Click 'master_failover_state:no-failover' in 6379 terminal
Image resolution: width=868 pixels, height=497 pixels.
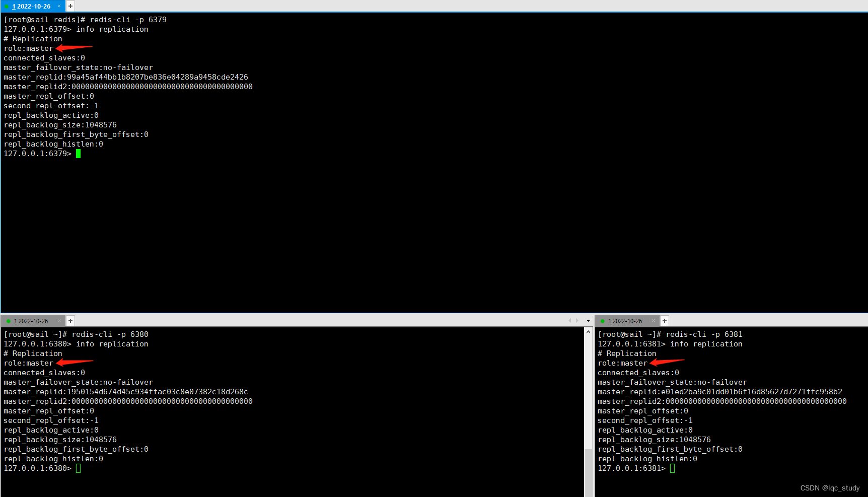coord(78,67)
